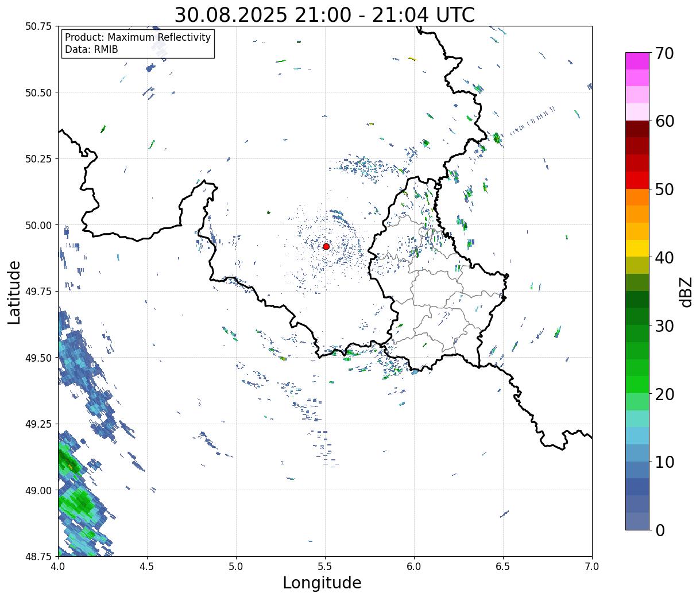Click the magenta top colorbar segment
The image size is (700, 597).
(x=637, y=61)
